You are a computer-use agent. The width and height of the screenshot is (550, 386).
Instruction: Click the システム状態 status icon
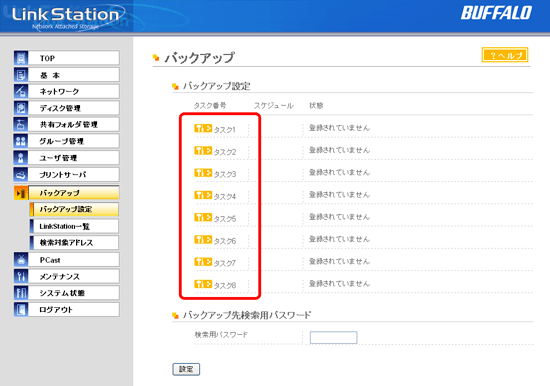pos(21,293)
